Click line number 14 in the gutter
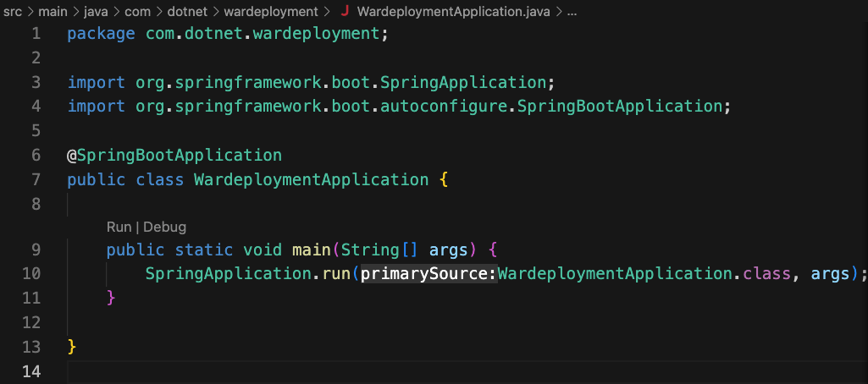Screen dimensions: 868x384 tap(31, 371)
